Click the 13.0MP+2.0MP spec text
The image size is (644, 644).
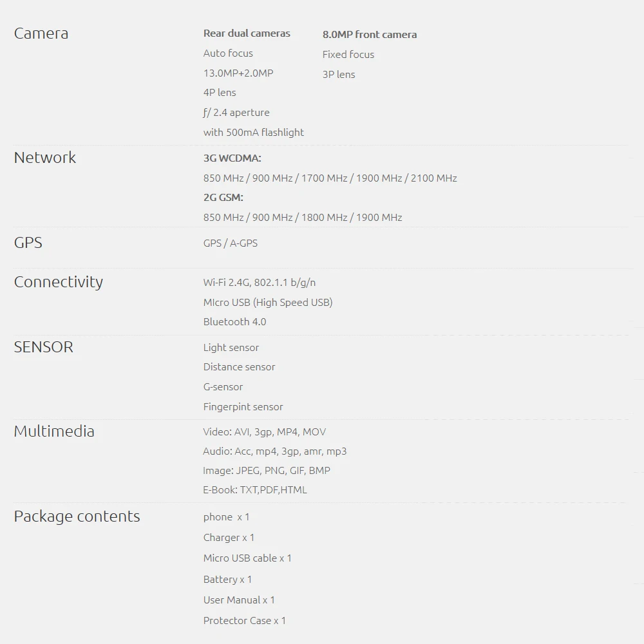point(238,73)
